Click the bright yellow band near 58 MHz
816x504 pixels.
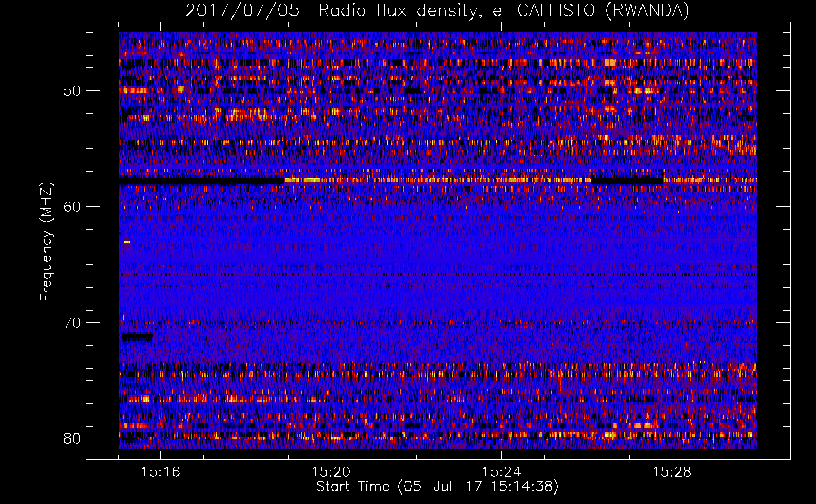437,180
